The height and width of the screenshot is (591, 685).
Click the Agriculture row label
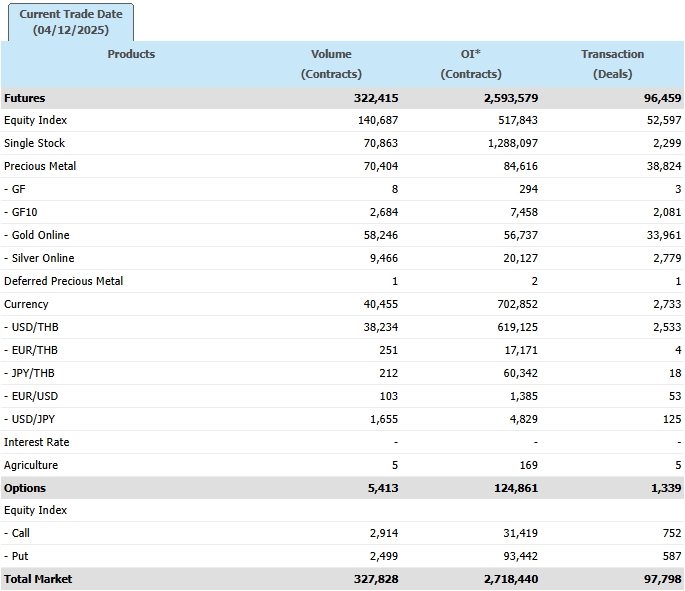click(x=31, y=466)
